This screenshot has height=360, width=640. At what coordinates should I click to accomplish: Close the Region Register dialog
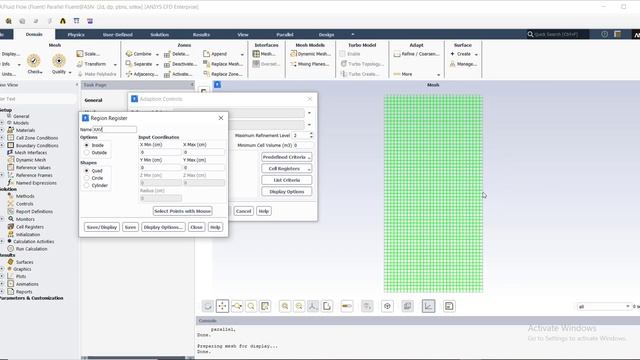point(221,118)
